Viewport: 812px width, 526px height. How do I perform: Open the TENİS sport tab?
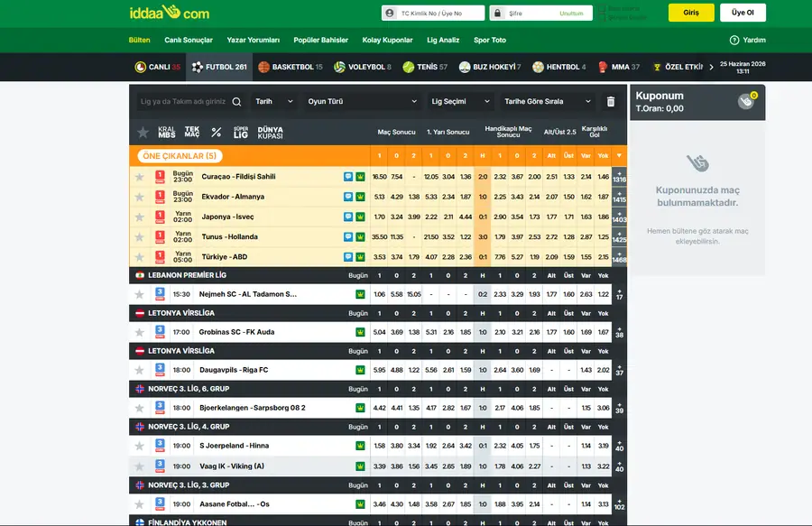click(x=425, y=67)
